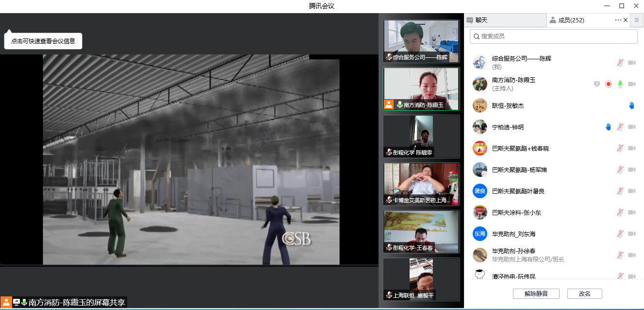Click the avatar of 巴斯夫聚氨酯+钱春晓

(480, 148)
